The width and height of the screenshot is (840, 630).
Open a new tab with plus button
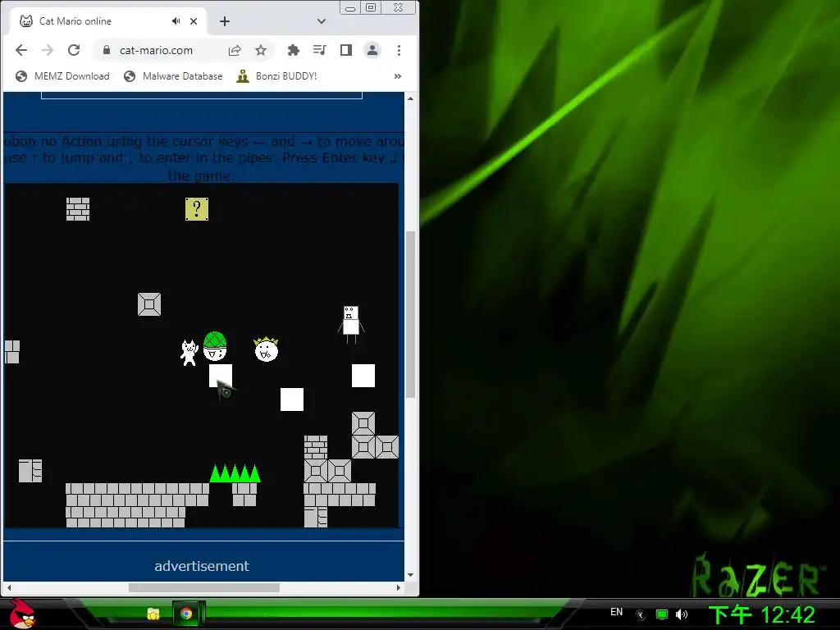coord(225,21)
